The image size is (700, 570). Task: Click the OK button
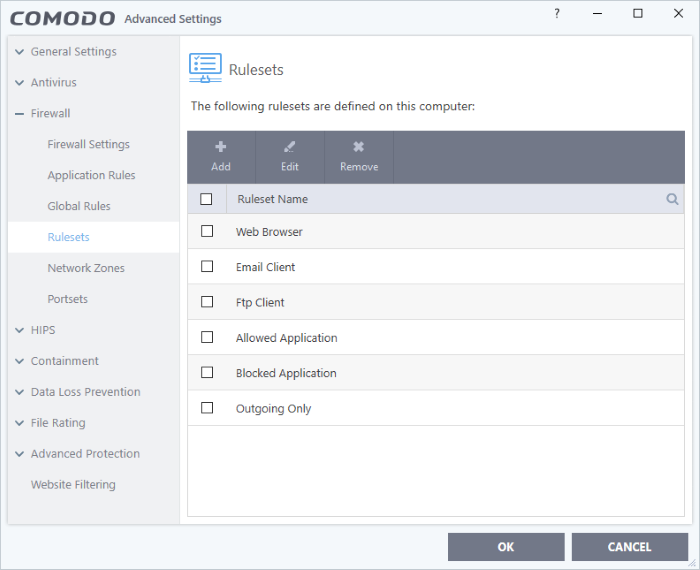click(506, 547)
